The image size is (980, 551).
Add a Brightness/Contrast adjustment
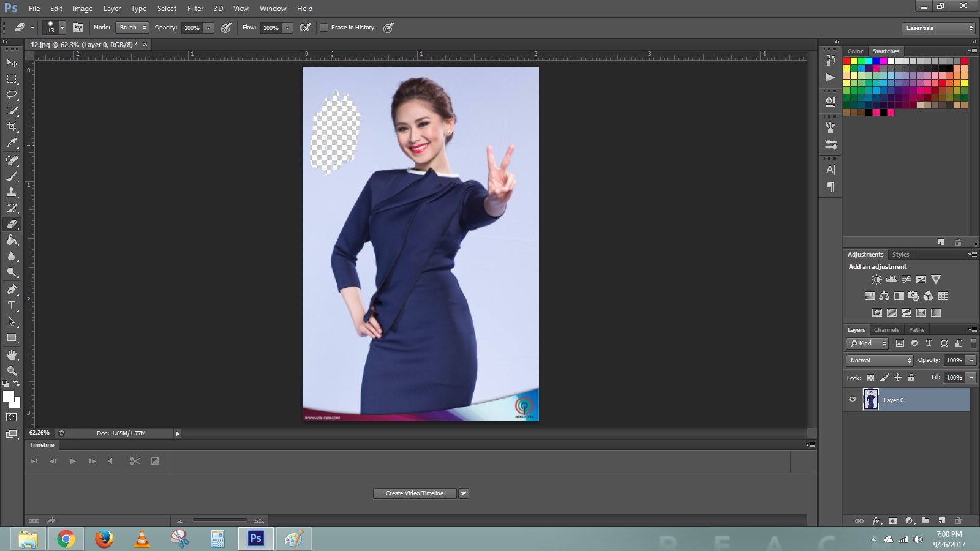pyautogui.click(x=876, y=279)
